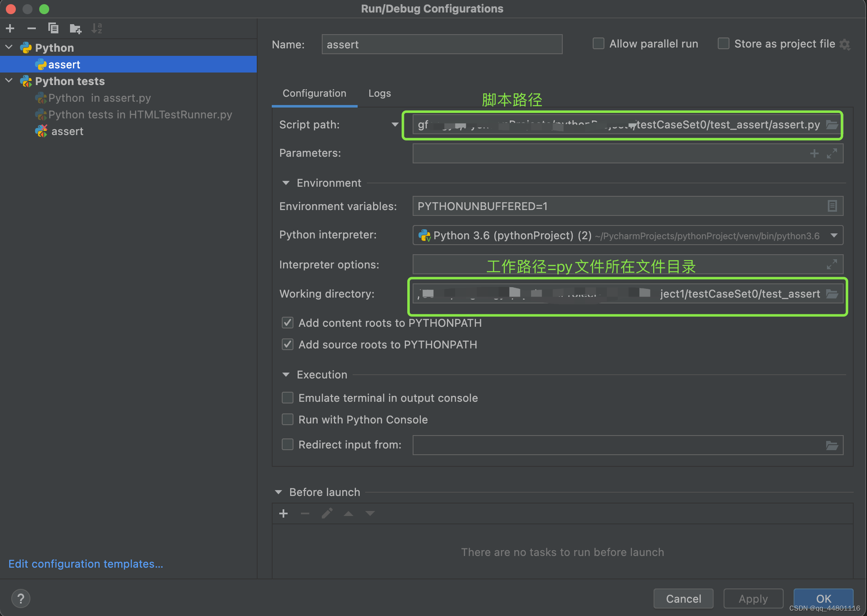
Task: Sort configurations alphabetically
Action: (97, 28)
